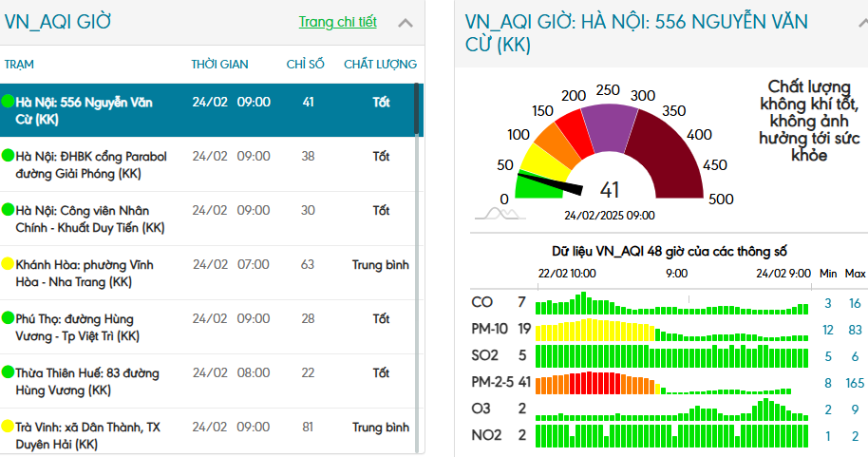The width and height of the screenshot is (868, 457).
Task: Click the small chart icon under the gauge
Action: click(x=500, y=213)
